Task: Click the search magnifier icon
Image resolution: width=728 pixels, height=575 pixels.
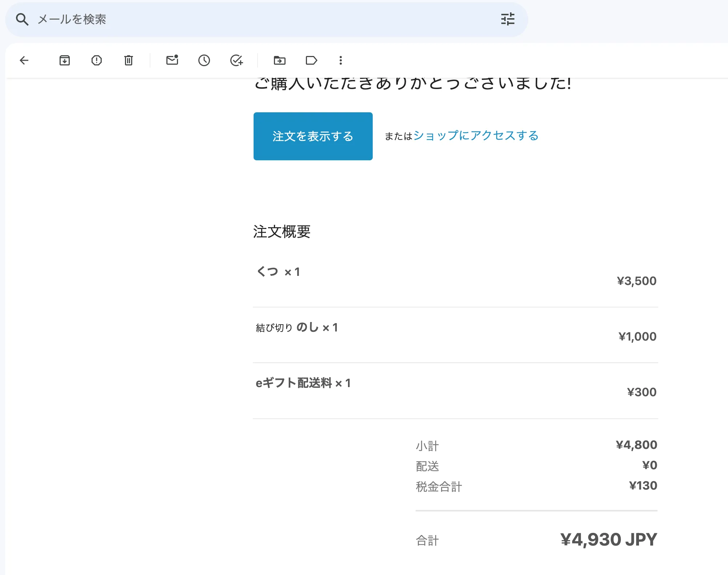Action: tap(22, 19)
